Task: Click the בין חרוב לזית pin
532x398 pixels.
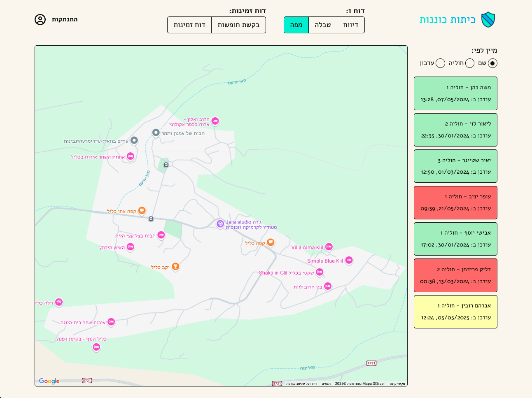Action: [328, 286]
